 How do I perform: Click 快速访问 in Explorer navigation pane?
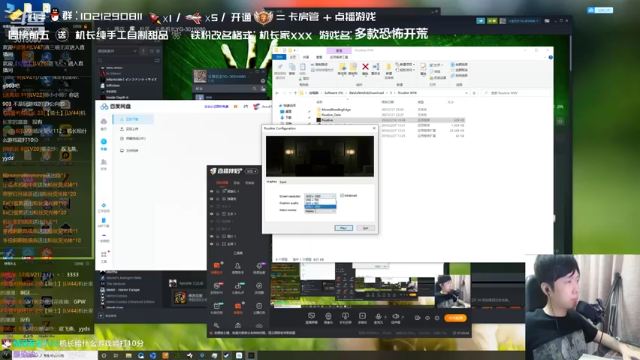289,105
